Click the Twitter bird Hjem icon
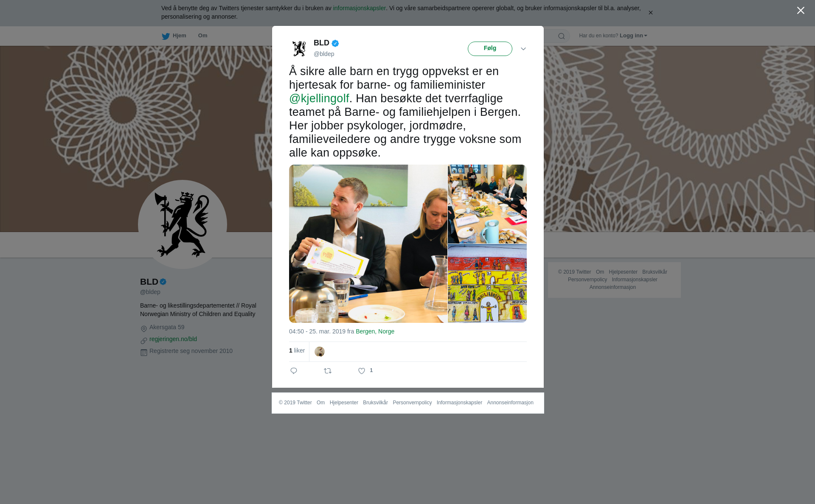This screenshot has width=815, height=504. click(166, 36)
